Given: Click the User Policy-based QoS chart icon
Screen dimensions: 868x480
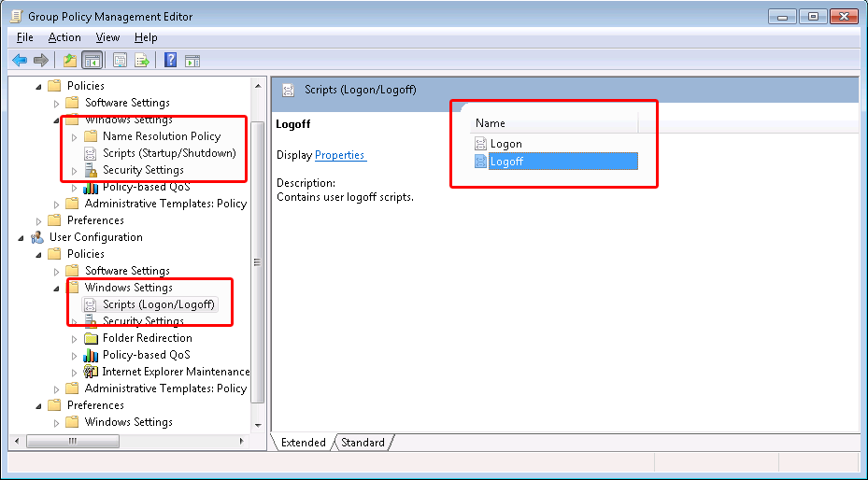Looking at the screenshot, I should (91, 355).
